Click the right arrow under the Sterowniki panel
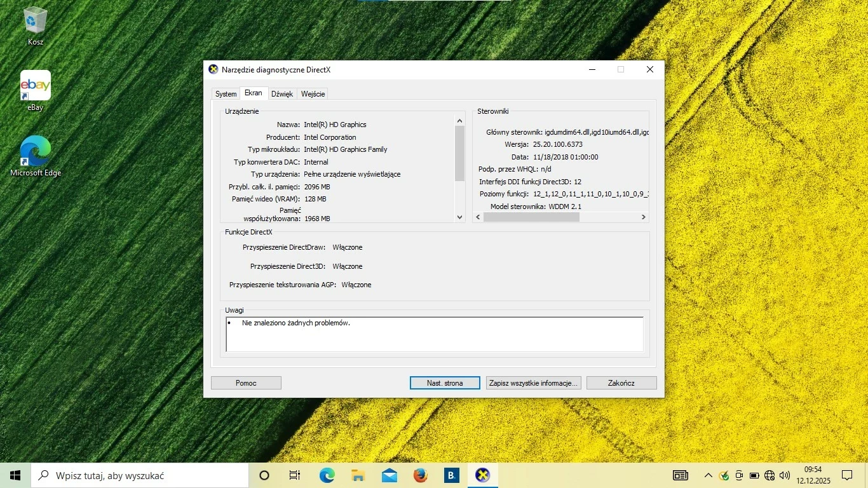This screenshot has width=868, height=488. tap(642, 216)
